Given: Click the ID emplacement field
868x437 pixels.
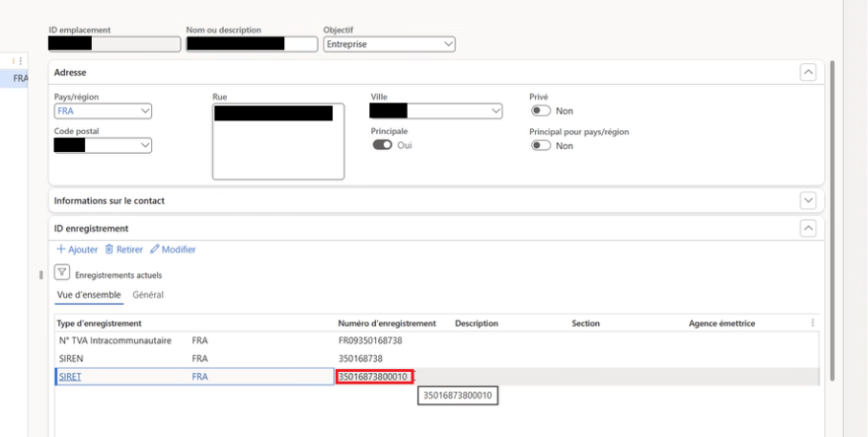Looking at the screenshot, I should click(115, 44).
